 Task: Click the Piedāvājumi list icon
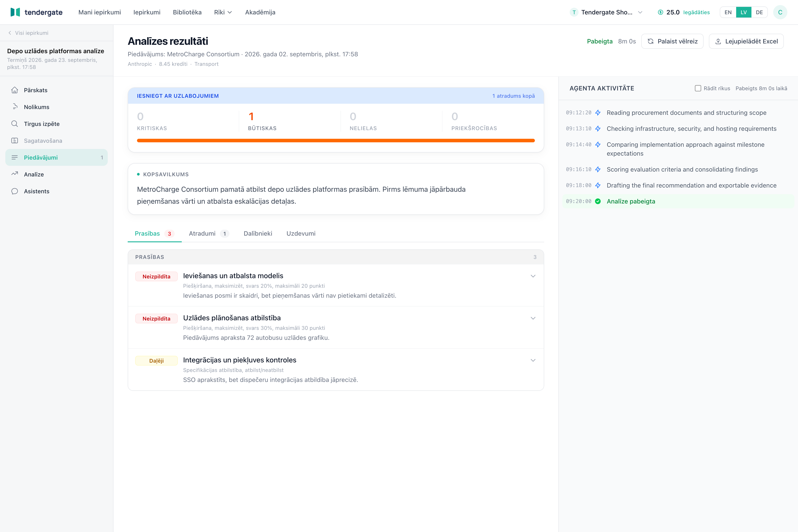coord(15,157)
